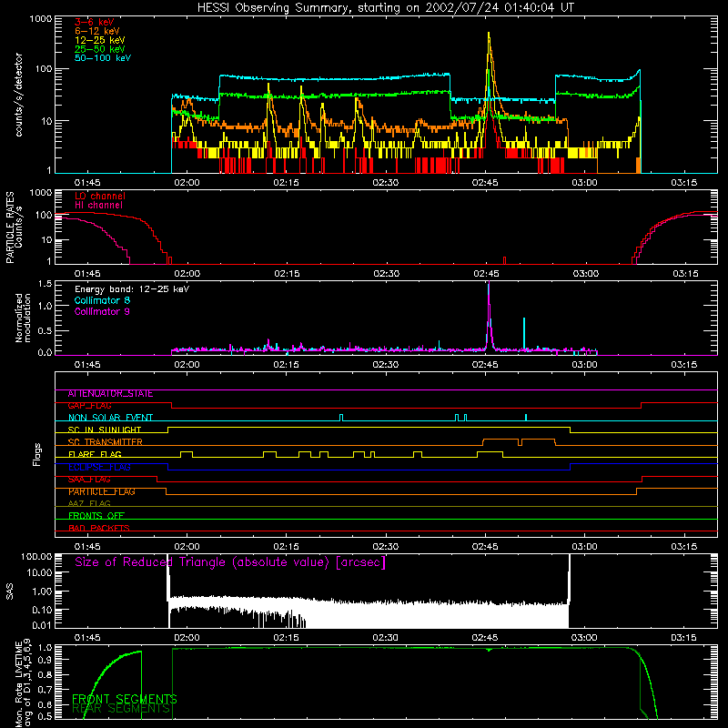Click the 02:45 time label under the Flags panel

[485, 547]
